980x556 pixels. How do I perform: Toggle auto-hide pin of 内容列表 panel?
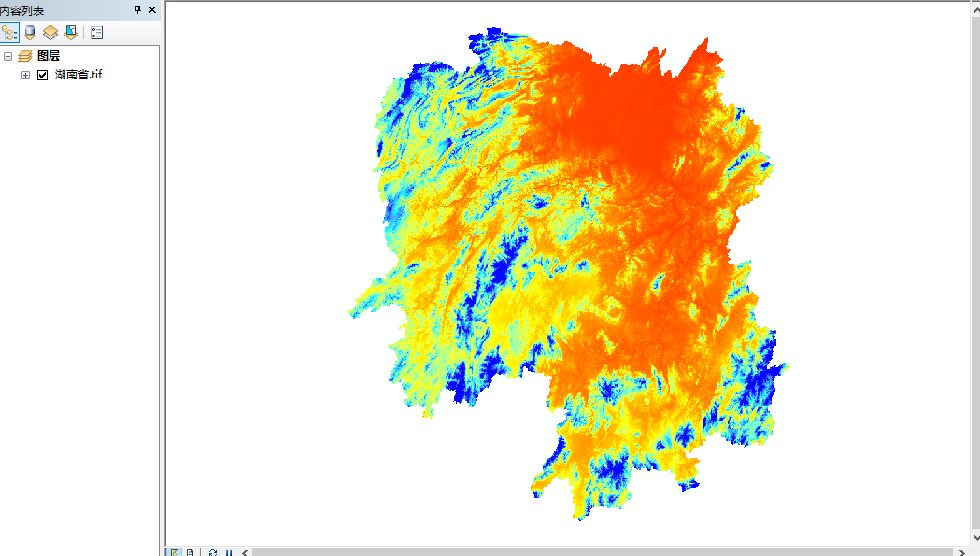point(137,9)
